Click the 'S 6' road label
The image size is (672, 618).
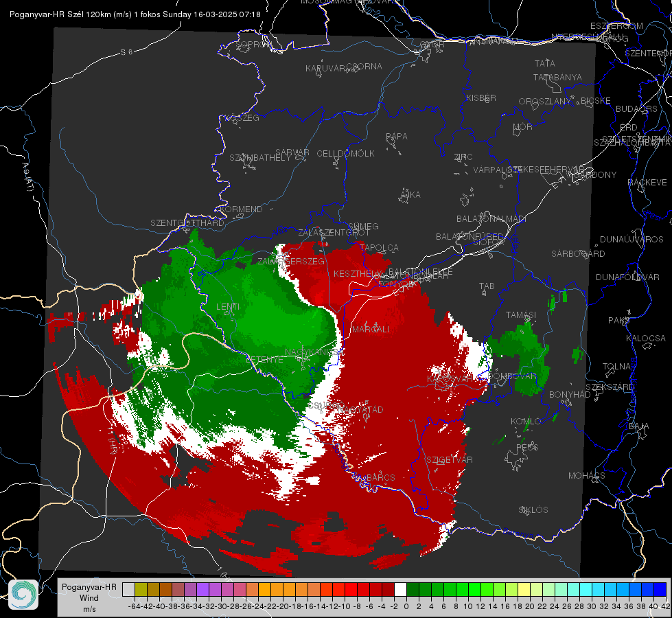click(x=126, y=52)
